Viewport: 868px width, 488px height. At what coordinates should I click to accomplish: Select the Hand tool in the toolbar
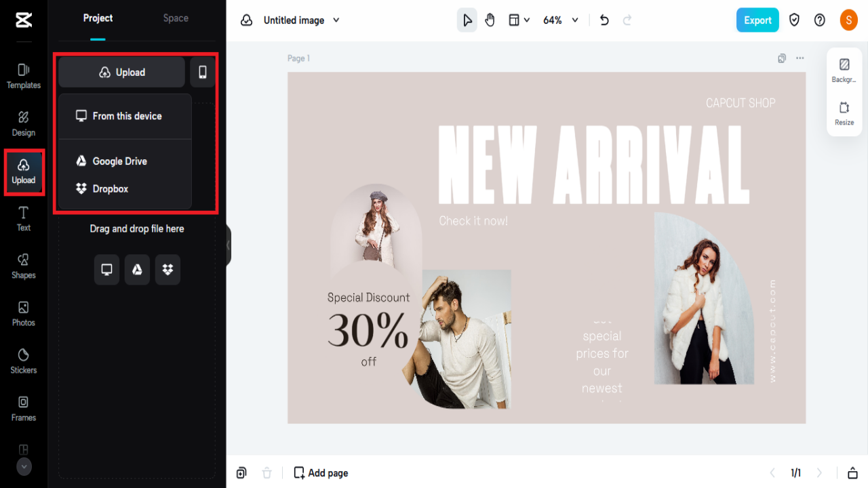pos(490,20)
